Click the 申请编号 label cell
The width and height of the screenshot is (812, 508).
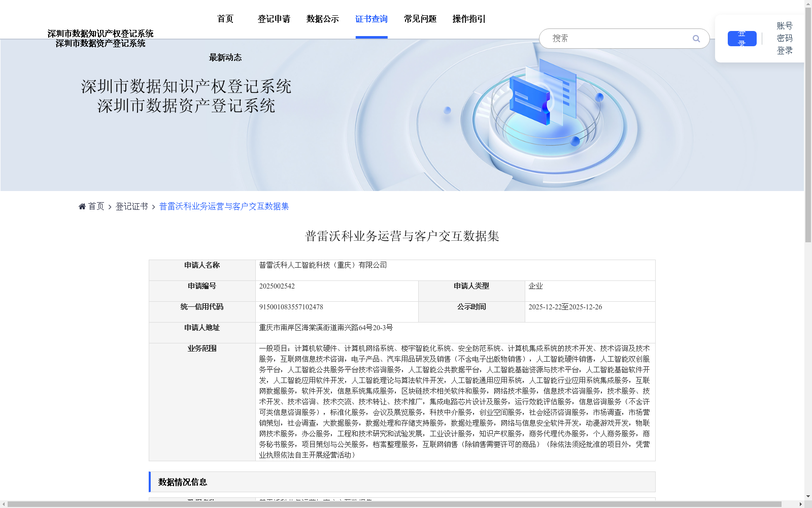(x=202, y=291)
